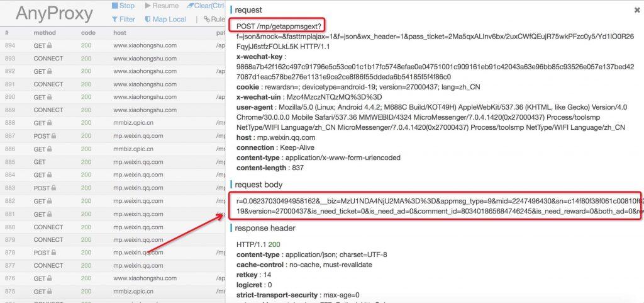Click the request body text starting r=0.0623
The height and width of the screenshot is (303, 644).
438,207
